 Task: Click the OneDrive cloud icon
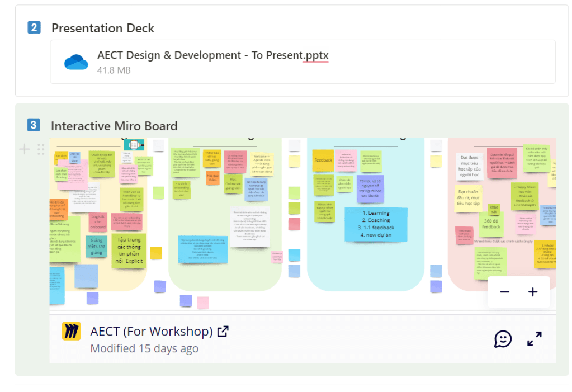point(76,62)
